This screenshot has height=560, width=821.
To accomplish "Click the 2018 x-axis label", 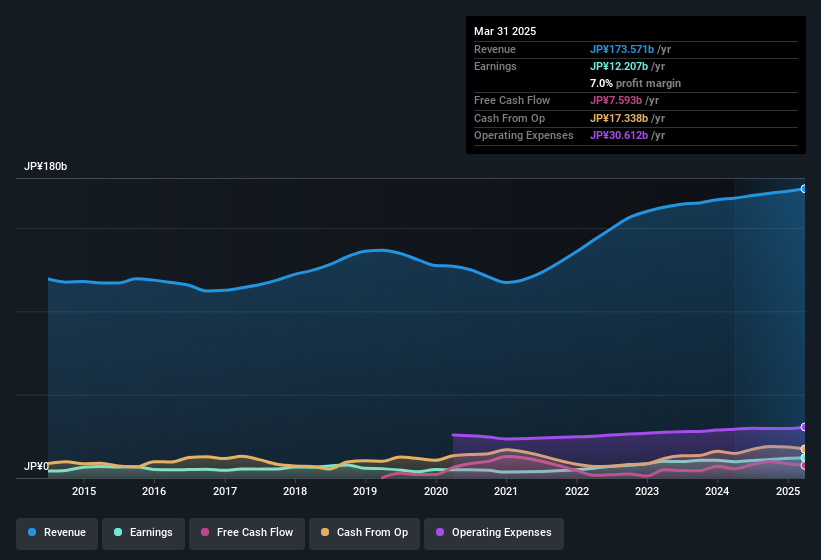I will pos(295,491).
